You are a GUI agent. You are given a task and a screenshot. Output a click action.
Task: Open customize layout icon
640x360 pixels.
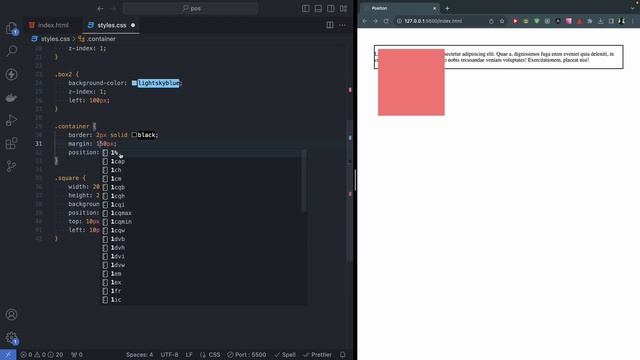pos(344,8)
